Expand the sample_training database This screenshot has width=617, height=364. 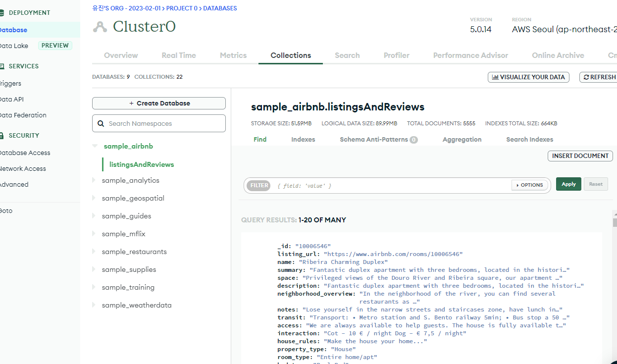point(94,287)
